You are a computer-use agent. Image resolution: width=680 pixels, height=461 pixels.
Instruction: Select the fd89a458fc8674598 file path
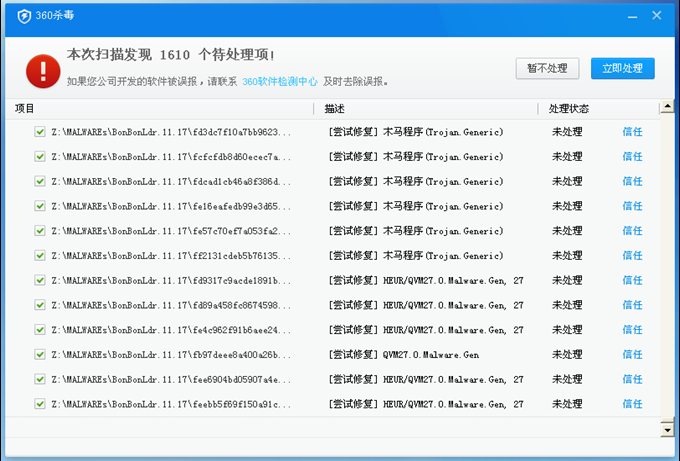point(171,305)
